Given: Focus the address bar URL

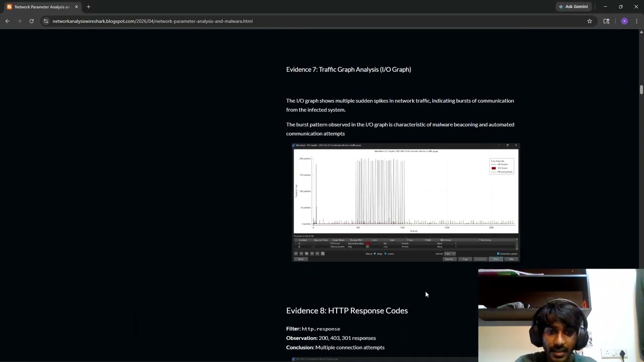Looking at the screenshot, I should [152, 21].
